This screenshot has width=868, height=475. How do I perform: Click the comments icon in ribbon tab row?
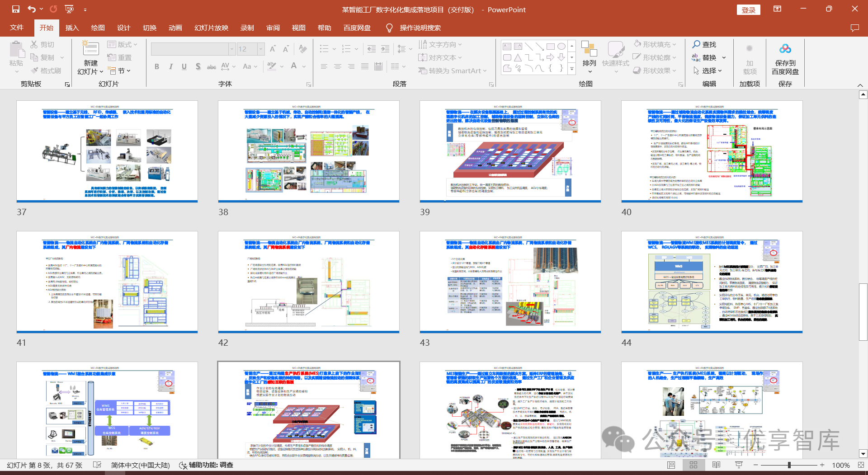[854, 28]
